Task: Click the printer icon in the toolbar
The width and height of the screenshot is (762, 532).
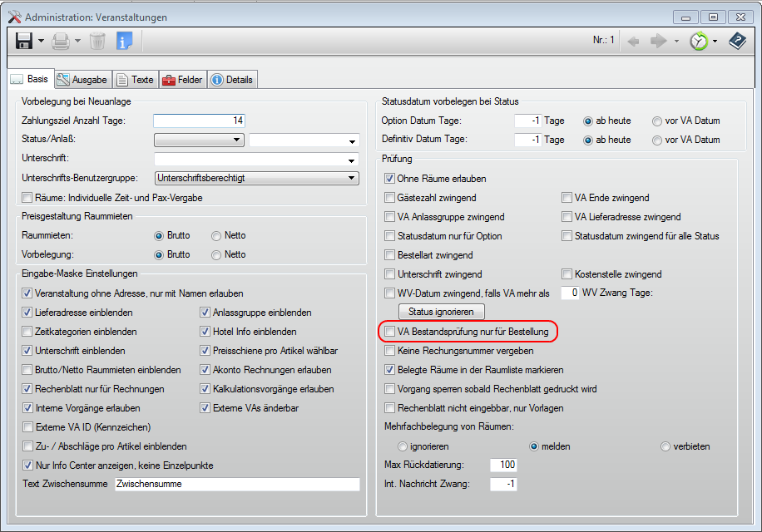Action: (x=61, y=41)
